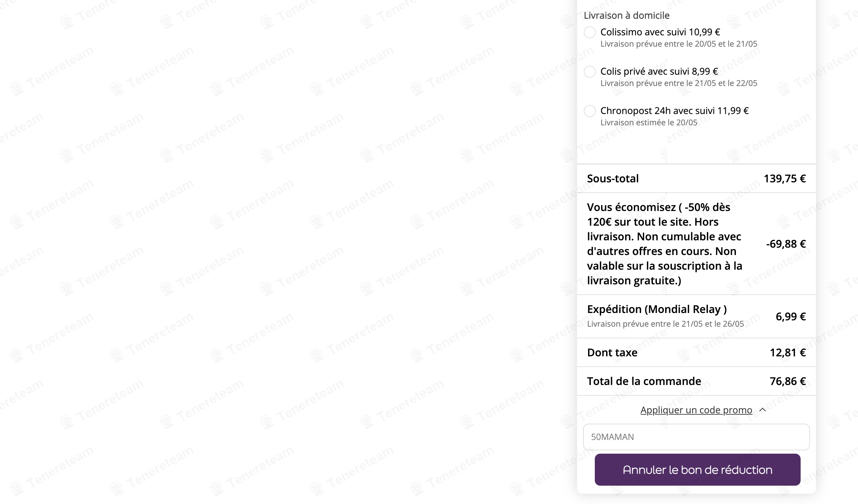Click the order total 76,86 €
Image resolution: width=858 pixels, height=504 pixels.
pos(788,381)
